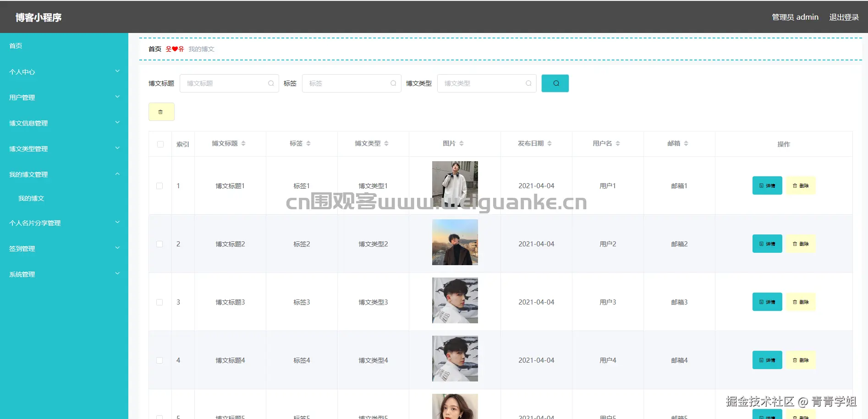Click the 2021-04-04 date in row 2
The height and width of the screenshot is (419, 868).
[536, 244]
